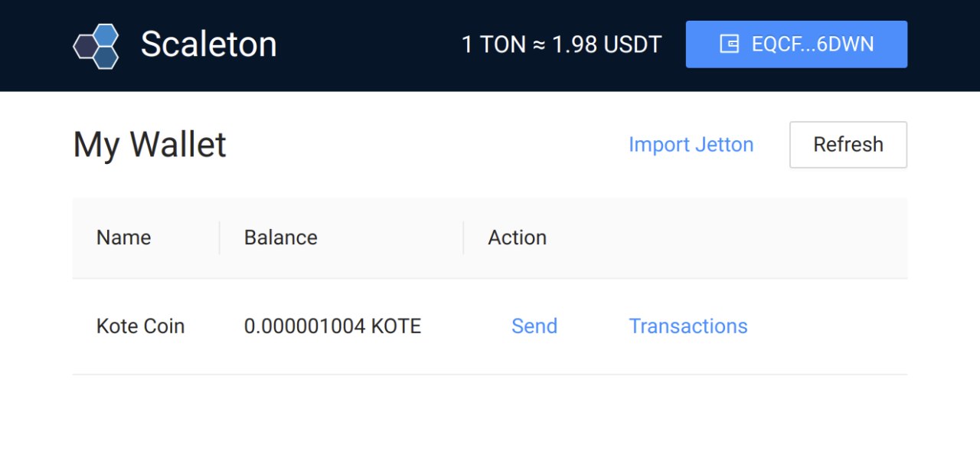The width and height of the screenshot is (980, 452).
Task: Select the 1 TON label in header
Action: pyautogui.click(x=494, y=44)
